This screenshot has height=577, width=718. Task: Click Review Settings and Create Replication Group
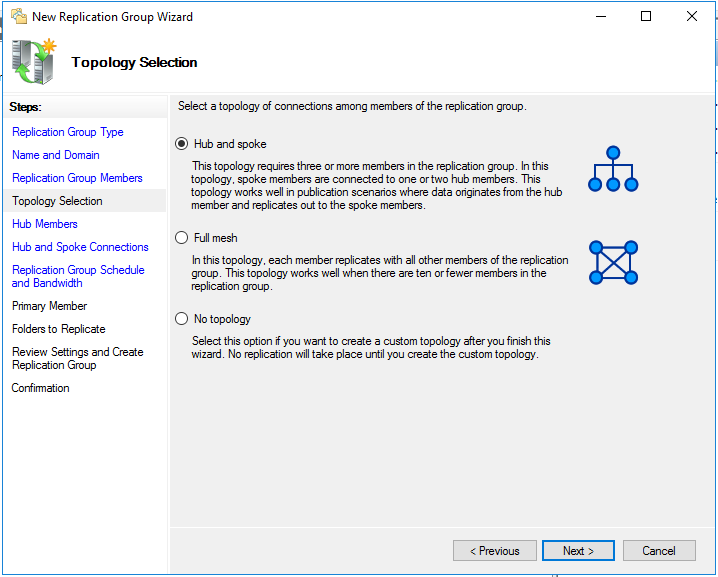pos(78,358)
